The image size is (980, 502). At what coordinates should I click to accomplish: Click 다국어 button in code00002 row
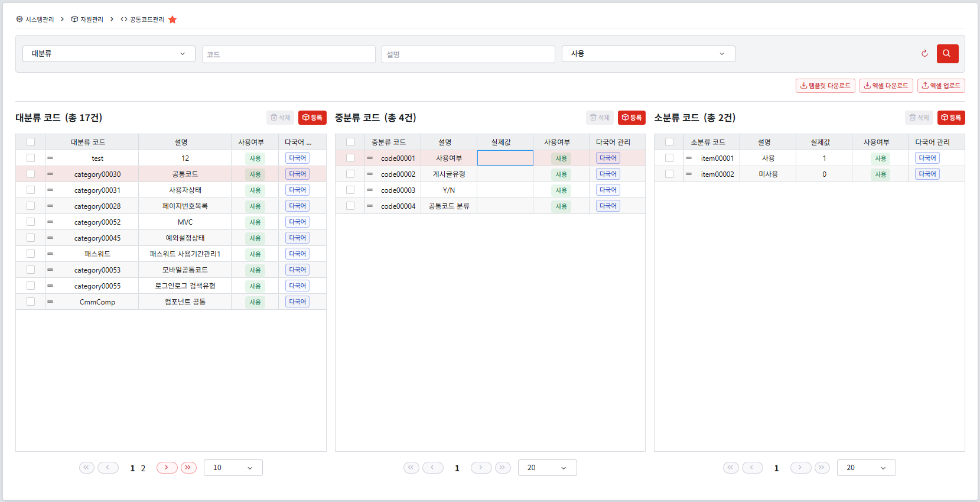[x=608, y=174]
